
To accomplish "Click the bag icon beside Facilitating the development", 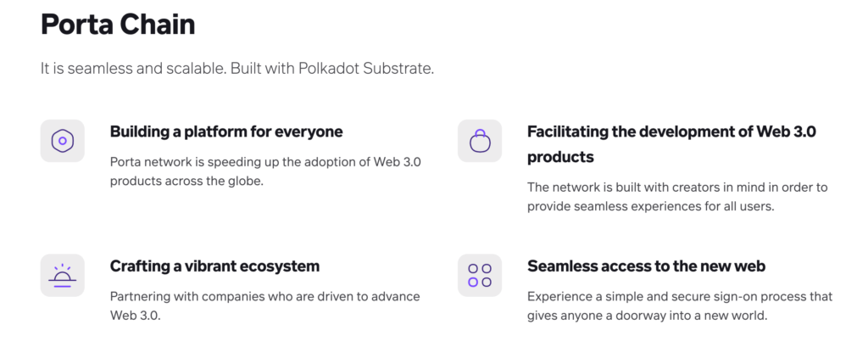I will tap(480, 141).
